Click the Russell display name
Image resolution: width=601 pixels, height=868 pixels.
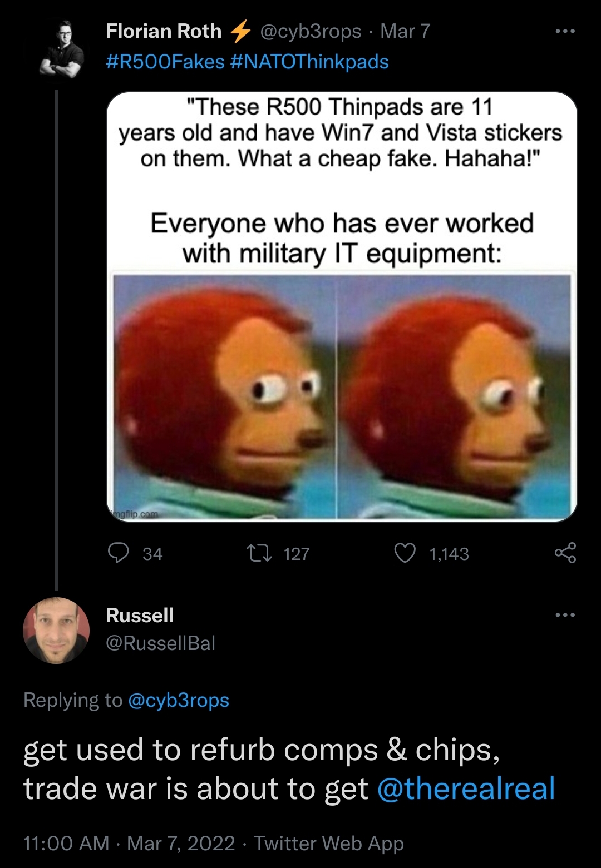140,615
